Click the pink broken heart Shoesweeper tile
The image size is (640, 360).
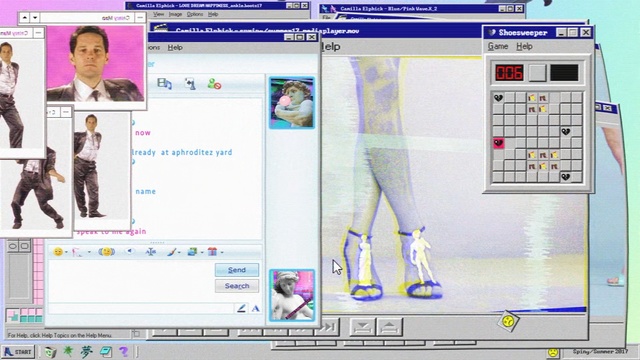pos(498,143)
